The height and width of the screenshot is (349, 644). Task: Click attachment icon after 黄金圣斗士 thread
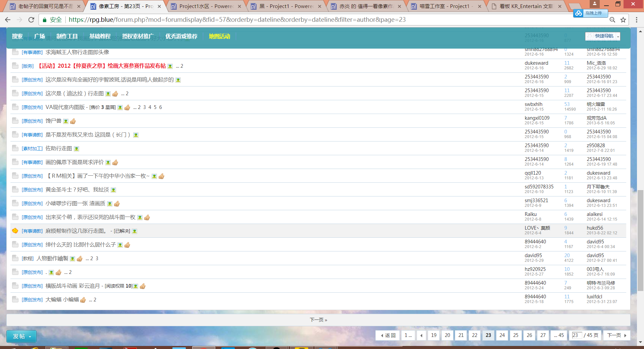tap(113, 190)
